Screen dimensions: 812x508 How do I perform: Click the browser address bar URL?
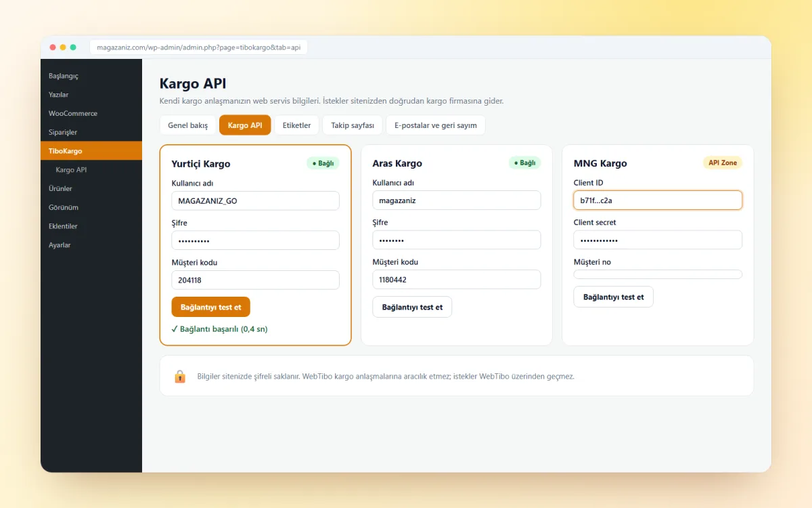(x=199, y=47)
